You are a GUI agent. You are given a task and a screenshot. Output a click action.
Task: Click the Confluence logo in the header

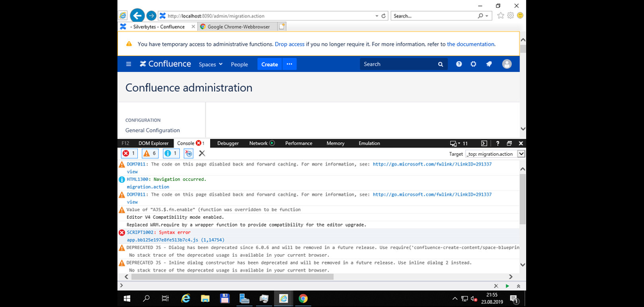click(165, 64)
